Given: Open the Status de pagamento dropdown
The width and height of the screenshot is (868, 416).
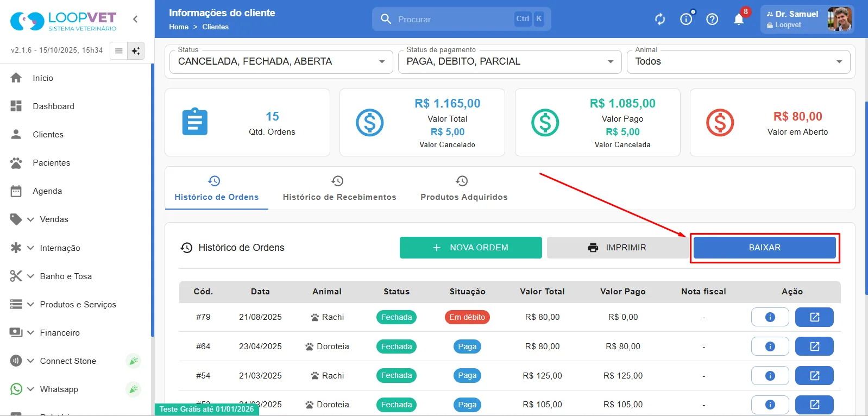Looking at the screenshot, I should pyautogui.click(x=510, y=61).
